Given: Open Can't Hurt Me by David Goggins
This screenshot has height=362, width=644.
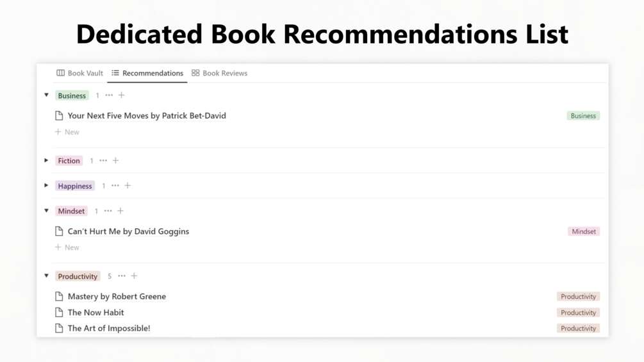Looking at the screenshot, I should pos(128,231).
